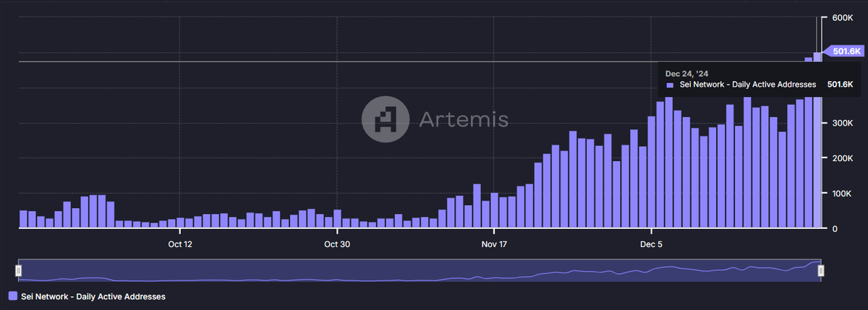Click the 200K y-axis label
The image size is (868, 310).
(844, 159)
